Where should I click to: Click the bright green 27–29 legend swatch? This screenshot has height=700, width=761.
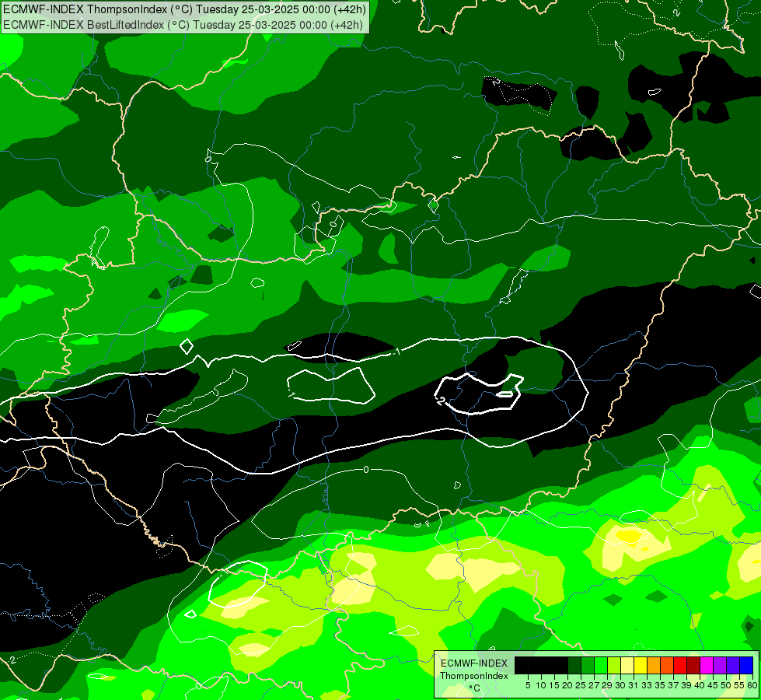[x=601, y=665]
